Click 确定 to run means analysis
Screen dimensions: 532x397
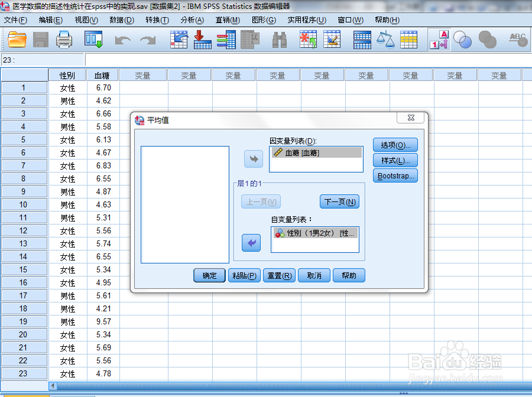click(x=209, y=276)
